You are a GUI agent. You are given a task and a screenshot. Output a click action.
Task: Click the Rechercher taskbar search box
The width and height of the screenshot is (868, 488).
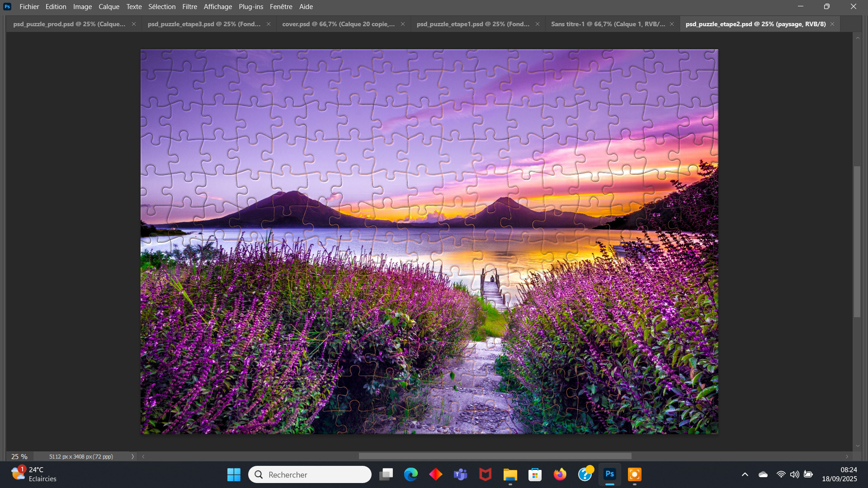pyautogui.click(x=310, y=474)
